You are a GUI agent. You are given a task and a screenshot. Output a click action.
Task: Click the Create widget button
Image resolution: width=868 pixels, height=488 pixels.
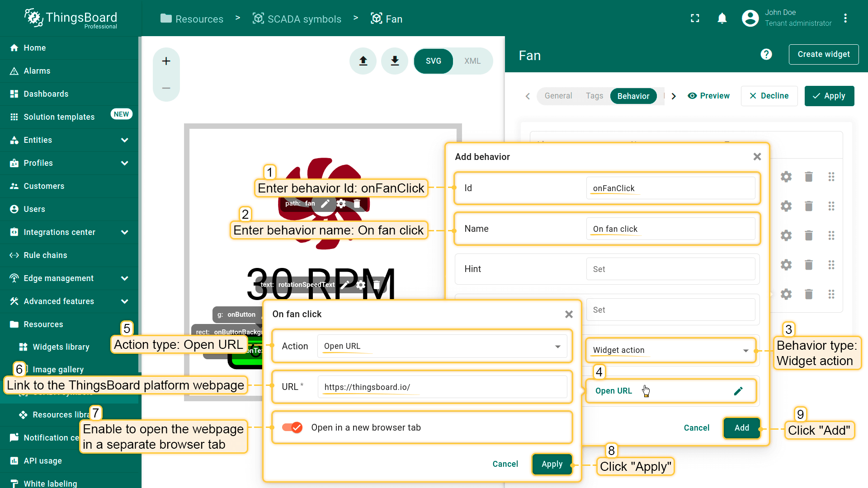[823, 55]
